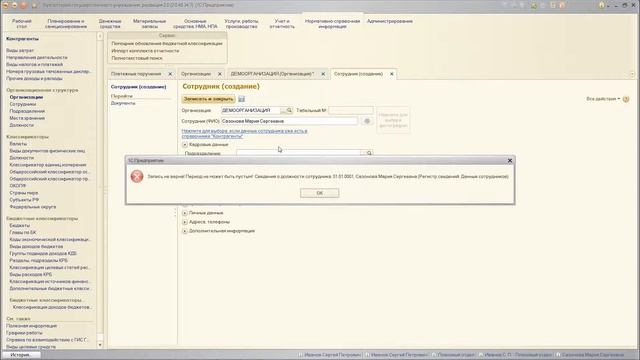Viewport: 640px width, 360px height.
Task: Click the photo placeholder box for the employee
Action: [393, 120]
